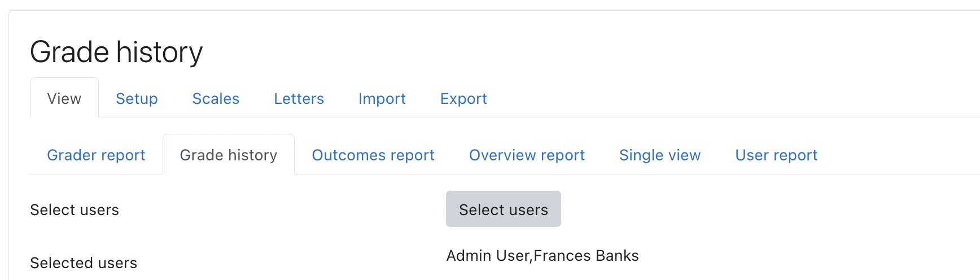View the Overview report
The image size is (980, 280).
527,155
